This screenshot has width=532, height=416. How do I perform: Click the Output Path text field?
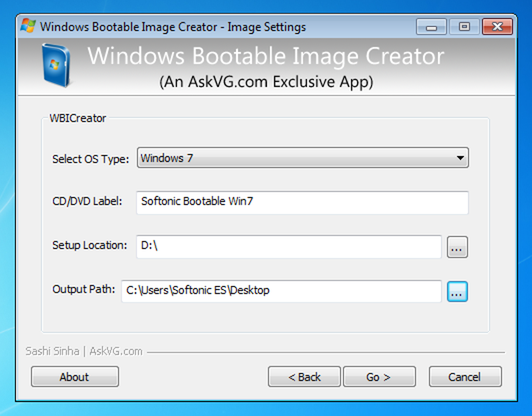[x=281, y=291]
